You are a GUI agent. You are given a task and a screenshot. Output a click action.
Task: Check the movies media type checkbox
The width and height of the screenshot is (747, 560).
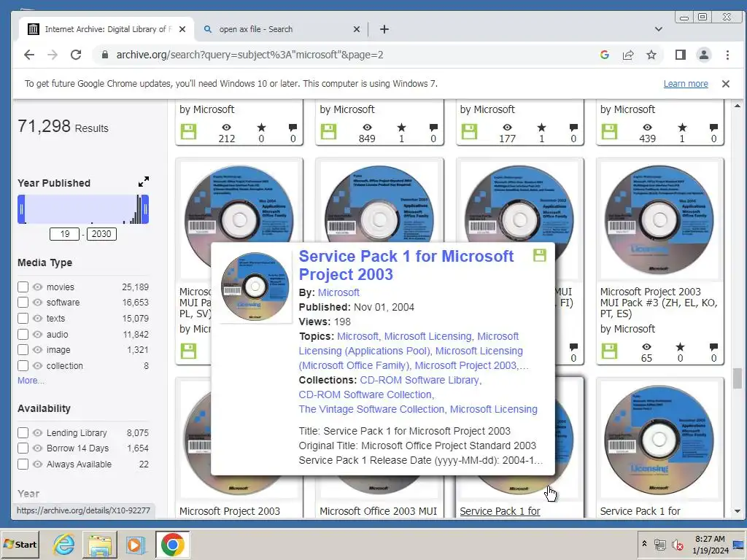(23, 287)
